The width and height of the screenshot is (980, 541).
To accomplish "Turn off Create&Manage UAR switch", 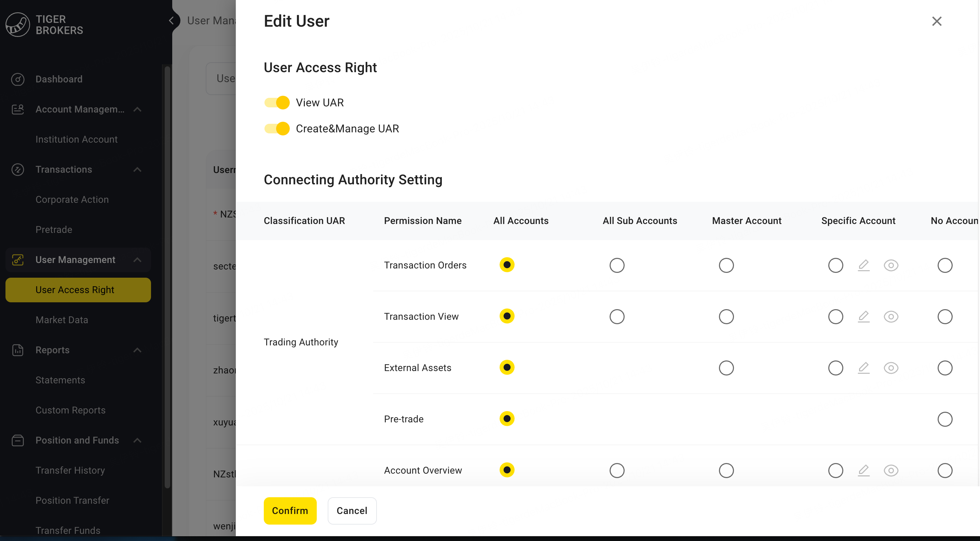I will (x=277, y=129).
